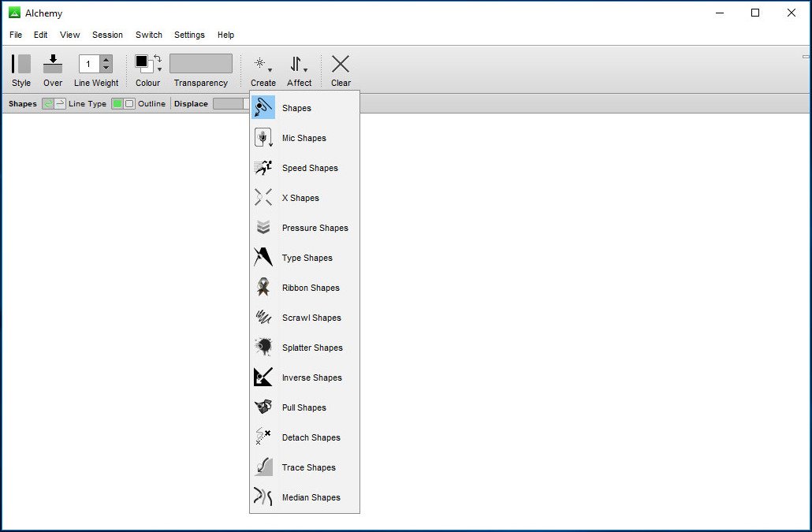Click the white background colour swatch
The height and width of the screenshot is (532, 812).
click(149, 69)
